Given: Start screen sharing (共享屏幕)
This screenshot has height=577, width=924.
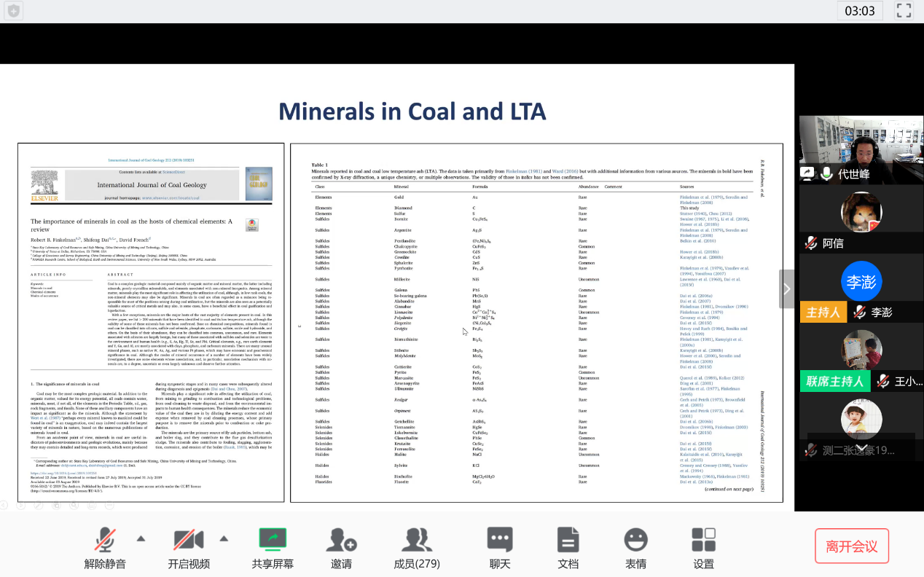Looking at the screenshot, I should point(273,547).
